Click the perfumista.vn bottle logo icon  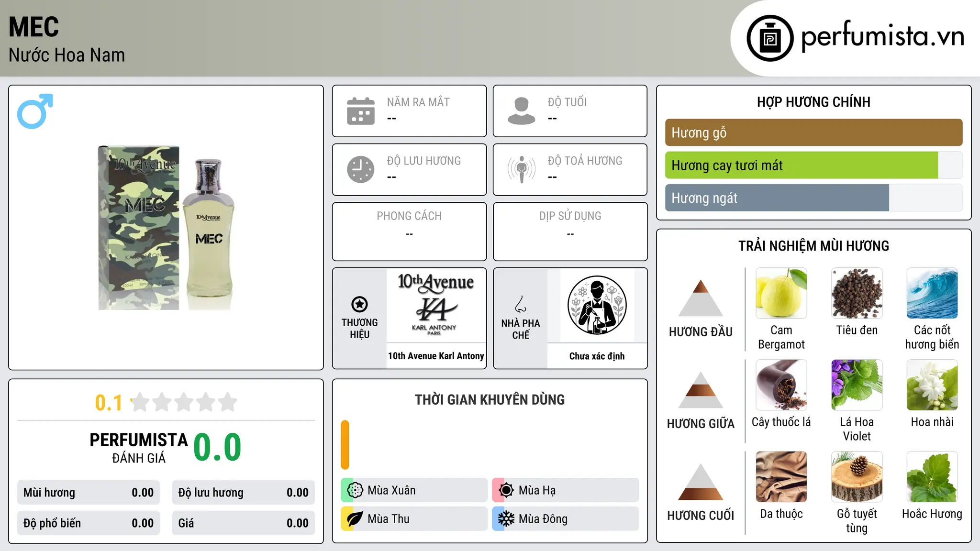[770, 38]
